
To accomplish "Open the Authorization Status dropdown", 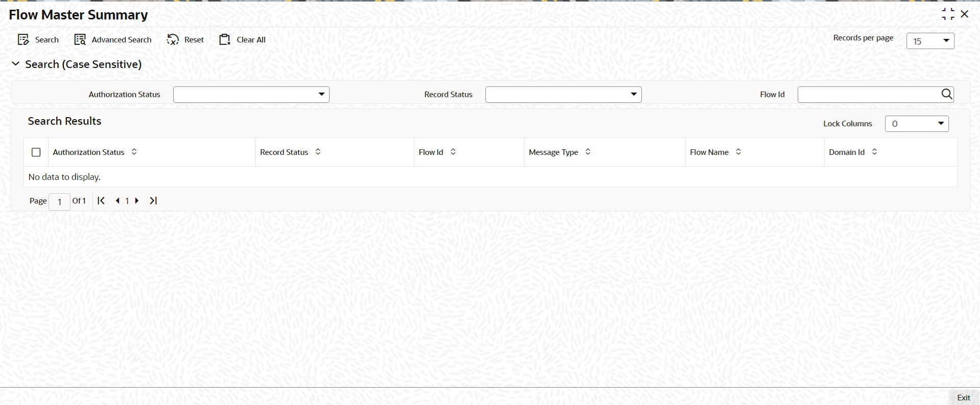I will pos(251,95).
